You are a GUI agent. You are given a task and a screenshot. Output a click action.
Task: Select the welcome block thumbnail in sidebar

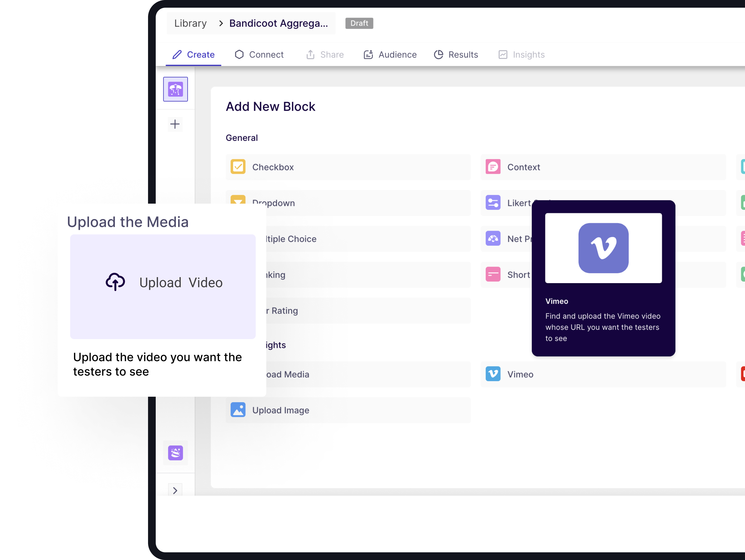click(175, 89)
